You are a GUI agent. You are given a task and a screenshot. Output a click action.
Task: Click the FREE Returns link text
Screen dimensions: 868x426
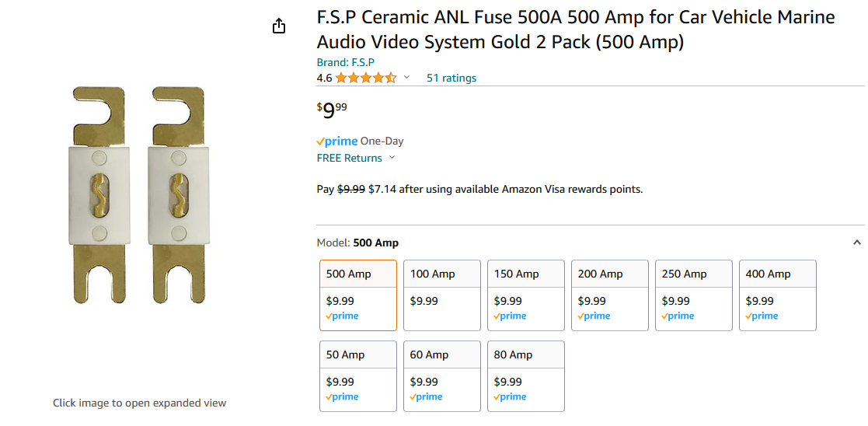350,158
